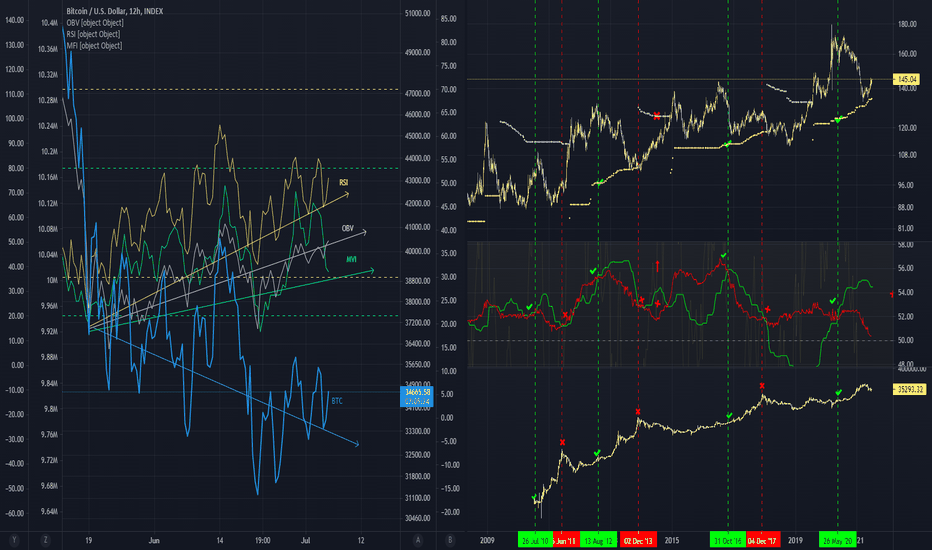Click the A scale button

point(418,540)
